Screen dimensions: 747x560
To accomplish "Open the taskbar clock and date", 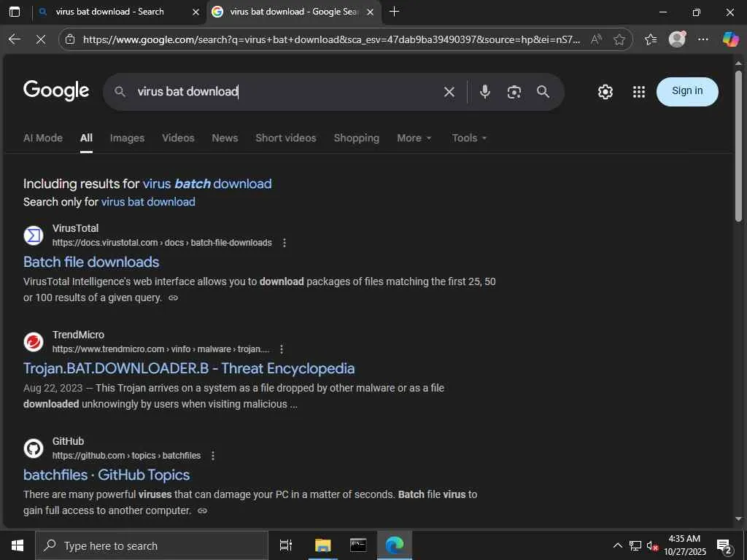I will (684, 545).
